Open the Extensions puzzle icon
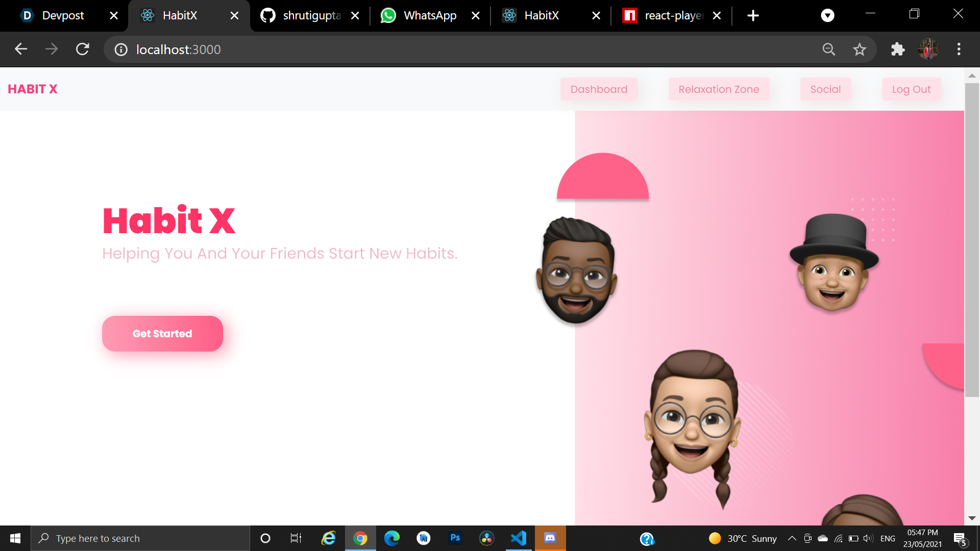 897,49
